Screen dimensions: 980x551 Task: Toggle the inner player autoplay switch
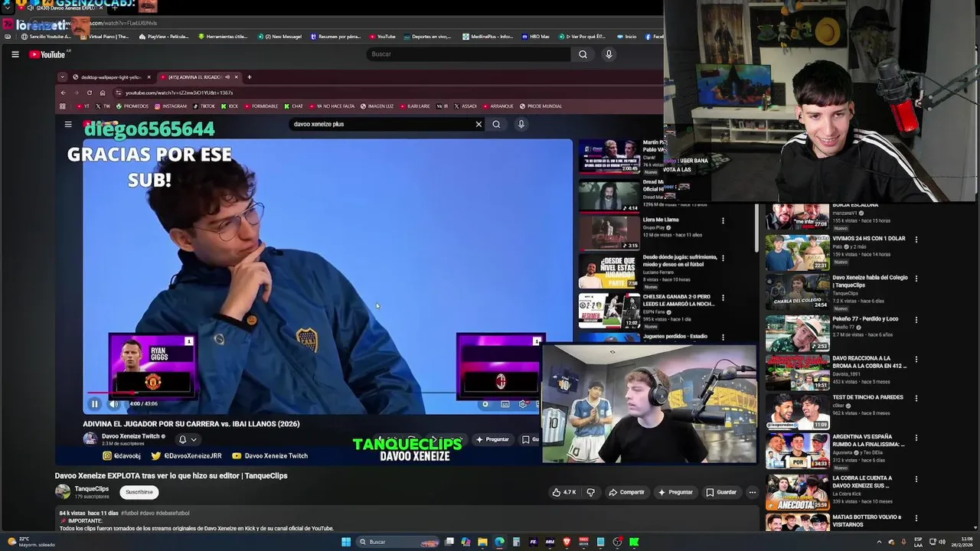tap(485, 404)
